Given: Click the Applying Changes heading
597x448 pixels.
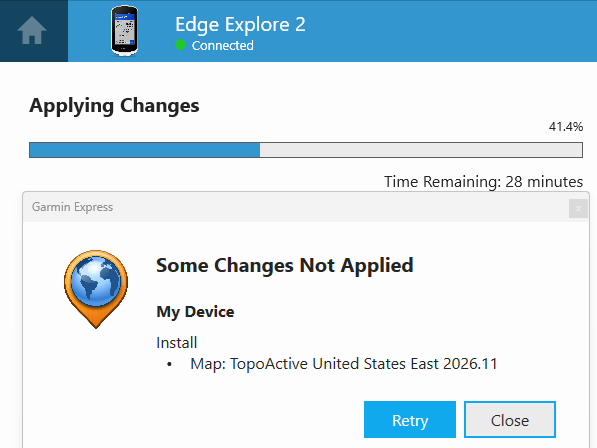Looking at the screenshot, I should [x=114, y=106].
